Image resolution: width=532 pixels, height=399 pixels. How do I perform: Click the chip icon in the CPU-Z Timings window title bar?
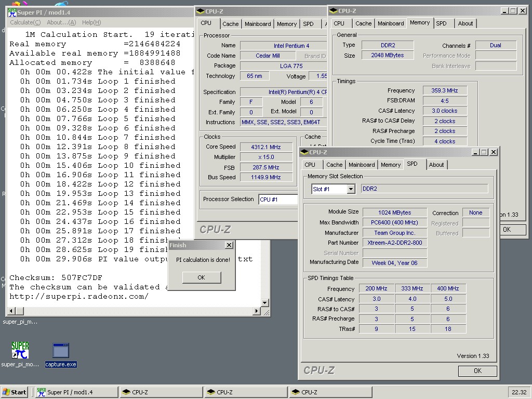pyautogui.click(x=334, y=11)
